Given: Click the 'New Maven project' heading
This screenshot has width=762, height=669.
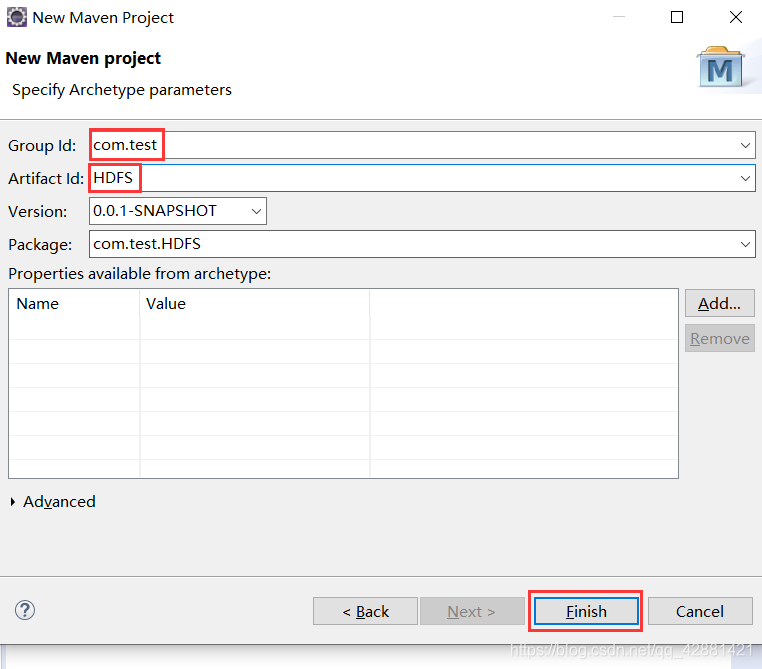Looking at the screenshot, I should [83, 58].
